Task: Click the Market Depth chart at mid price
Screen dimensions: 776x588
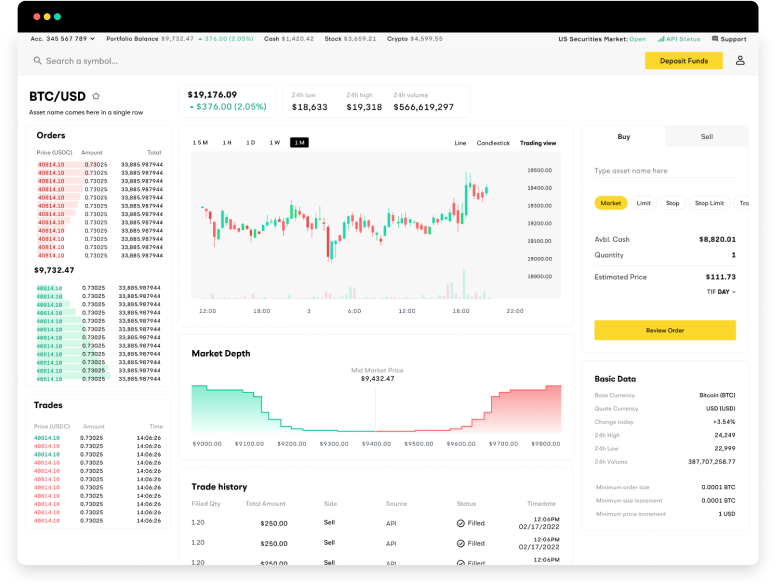Action: tap(376, 410)
